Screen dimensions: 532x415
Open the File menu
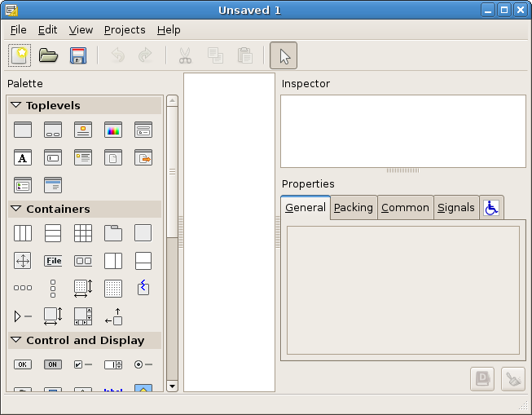click(x=18, y=30)
